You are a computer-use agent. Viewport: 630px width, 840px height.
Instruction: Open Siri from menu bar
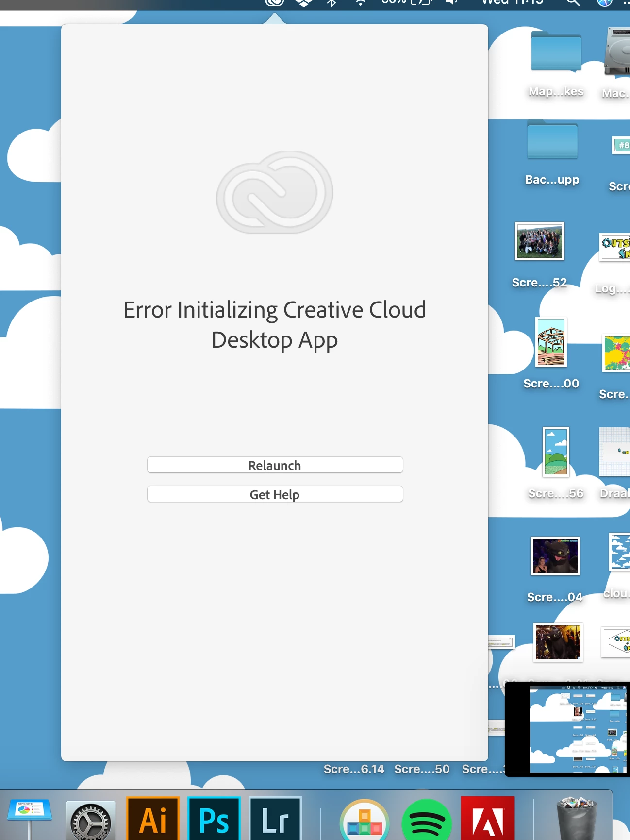pos(604,2)
